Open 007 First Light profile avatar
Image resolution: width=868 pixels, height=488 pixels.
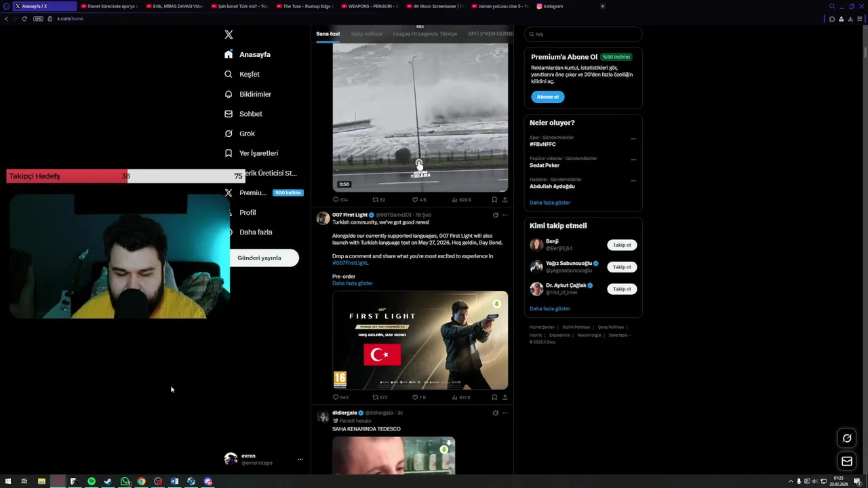point(323,218)
